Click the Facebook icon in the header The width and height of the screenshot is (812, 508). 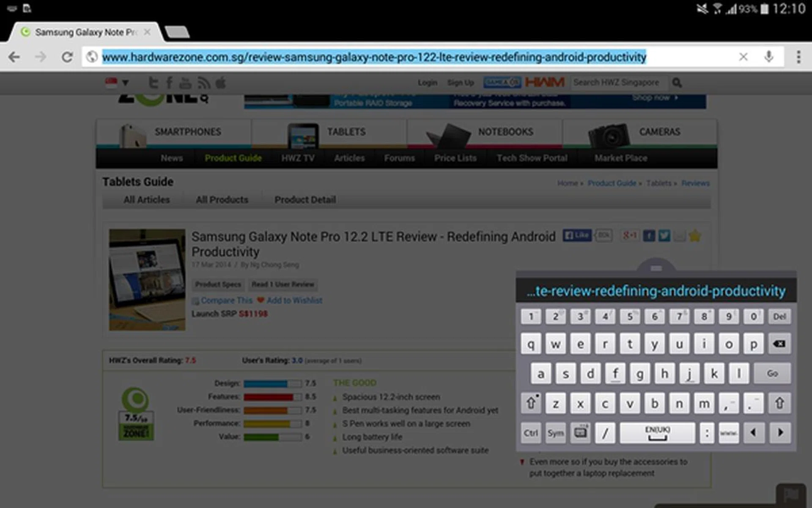169,83
